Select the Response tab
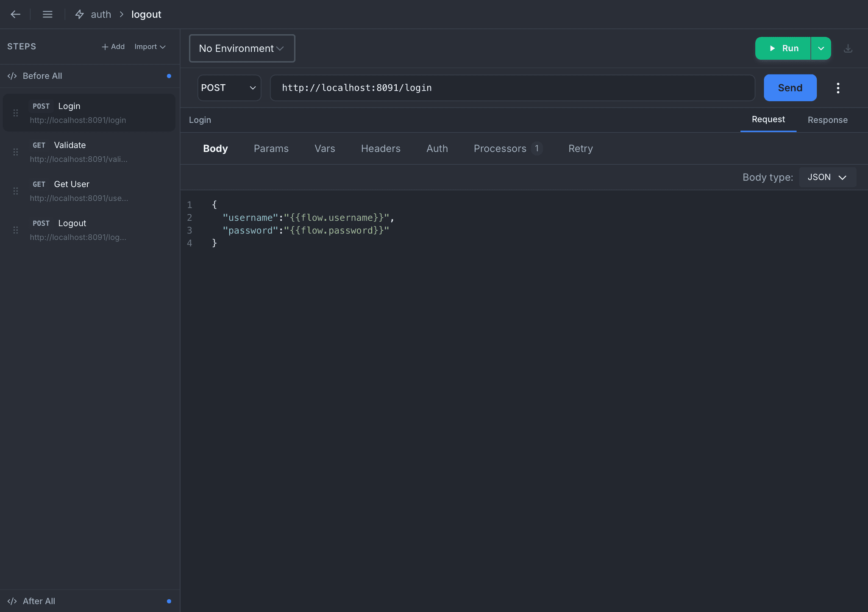868x612 pixels. pyautogui.click(x=827, y=120)
